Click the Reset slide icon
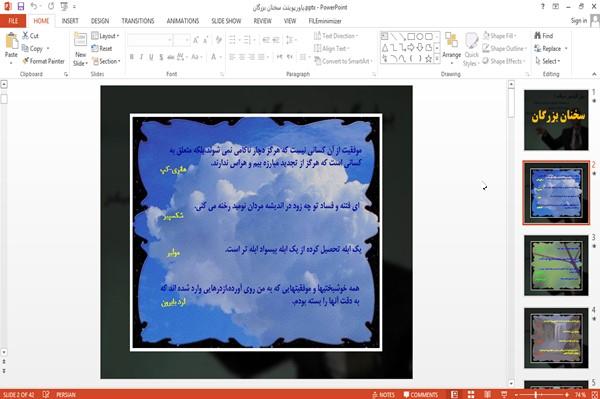The width and height of the screenshot is (600, 399). click(x=95, y=49)
